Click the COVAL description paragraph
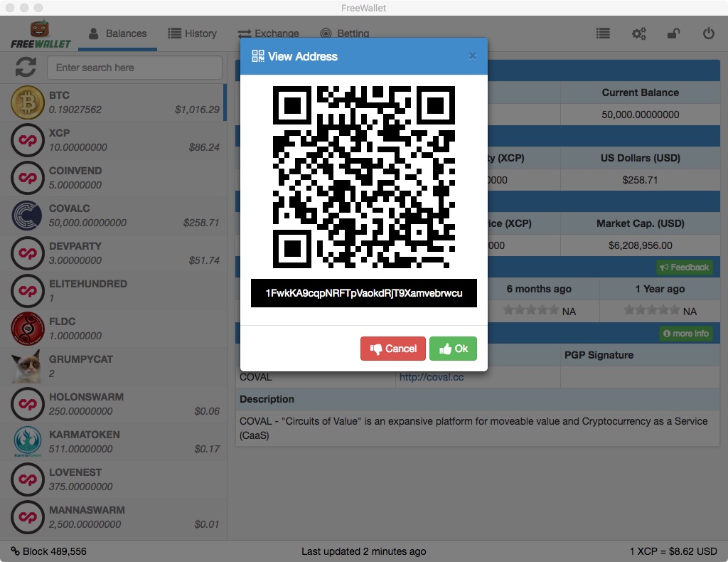728x562 pixels. click(x=473, y=428)
